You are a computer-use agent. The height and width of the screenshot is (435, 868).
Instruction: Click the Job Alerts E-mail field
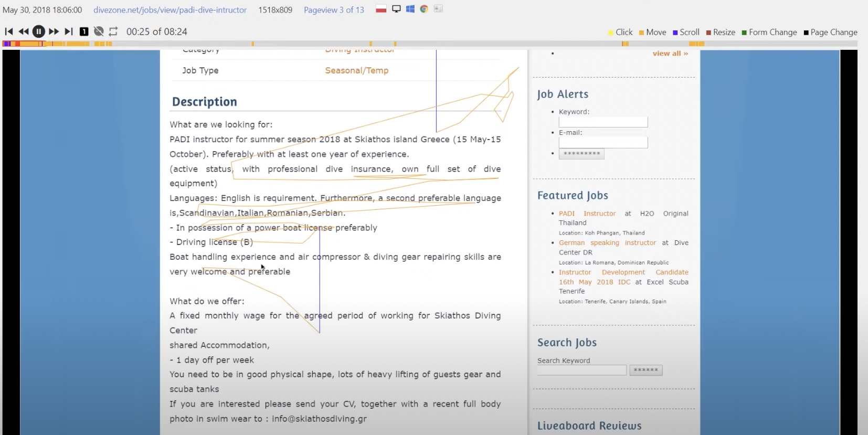tap(603, 143)
